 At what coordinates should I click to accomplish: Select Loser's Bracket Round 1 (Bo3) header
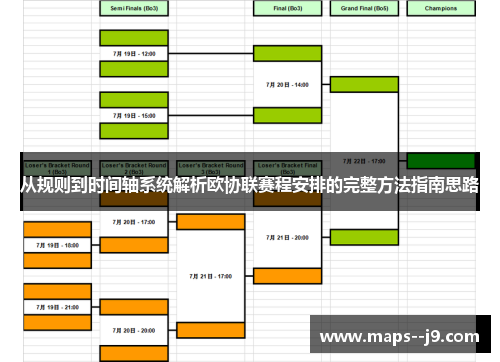pos(57,168)
